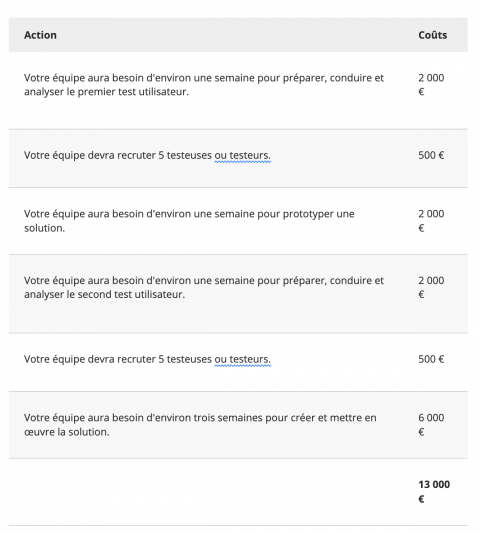
Task: Click the first 500 € cost value
Action: tap(431, 155)
